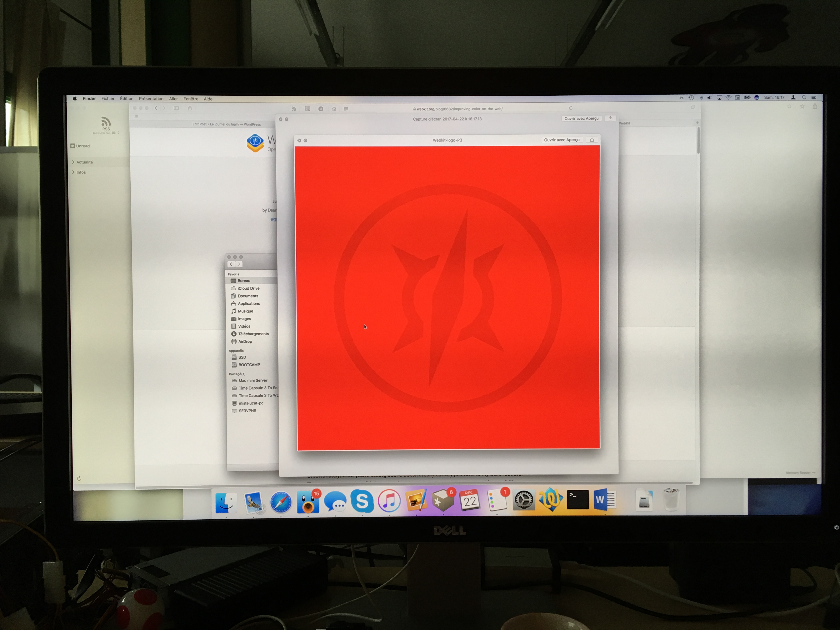Open the Présentation menu
The image size is (840, 630).
(x=151, y=99)
